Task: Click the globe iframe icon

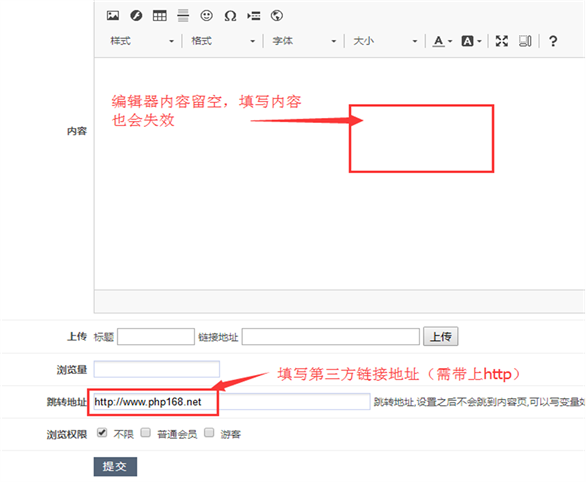Action: [x=277, y=16]
